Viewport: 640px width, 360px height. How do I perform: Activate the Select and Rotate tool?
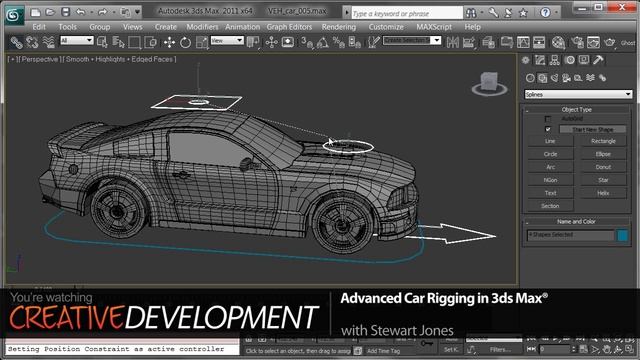[185, 42]
